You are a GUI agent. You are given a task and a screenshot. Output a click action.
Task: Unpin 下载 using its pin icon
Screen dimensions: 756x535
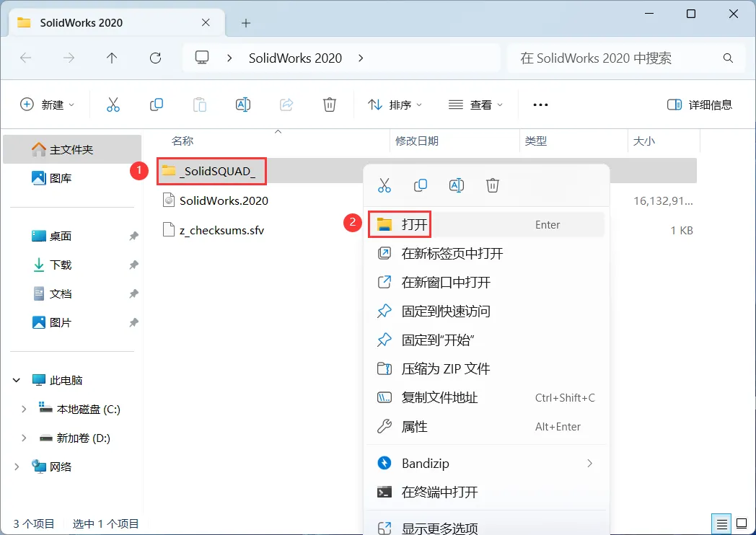point(133,265)
